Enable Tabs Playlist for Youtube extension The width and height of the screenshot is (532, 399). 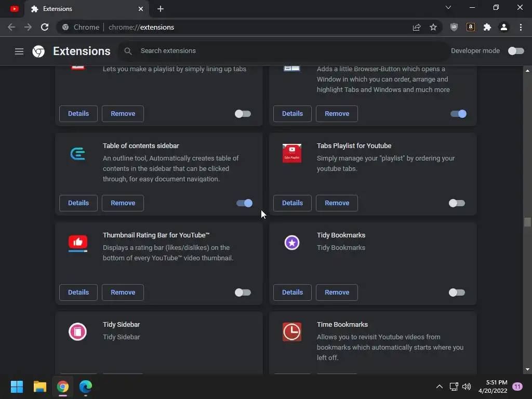(x=457, y=203)
